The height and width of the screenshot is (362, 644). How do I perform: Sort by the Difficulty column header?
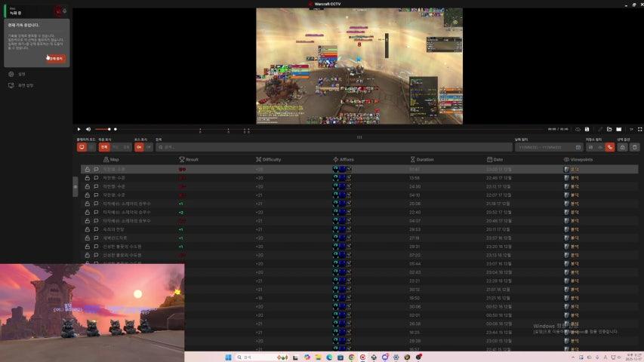pos(271,160)
